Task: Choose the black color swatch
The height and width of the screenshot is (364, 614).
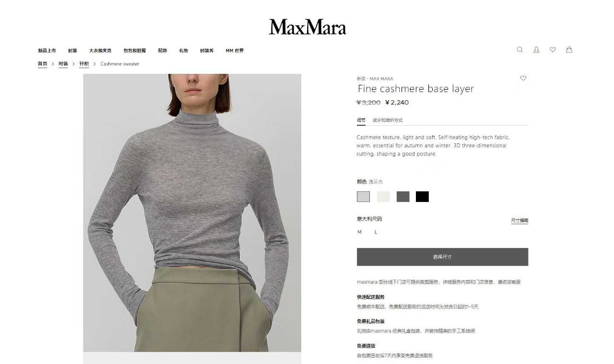Action: pyautogui.click(x=422, y=197)
